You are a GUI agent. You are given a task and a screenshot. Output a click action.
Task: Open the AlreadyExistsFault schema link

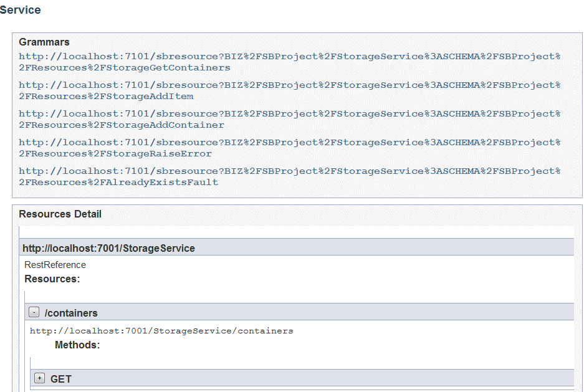click(289, 177)
